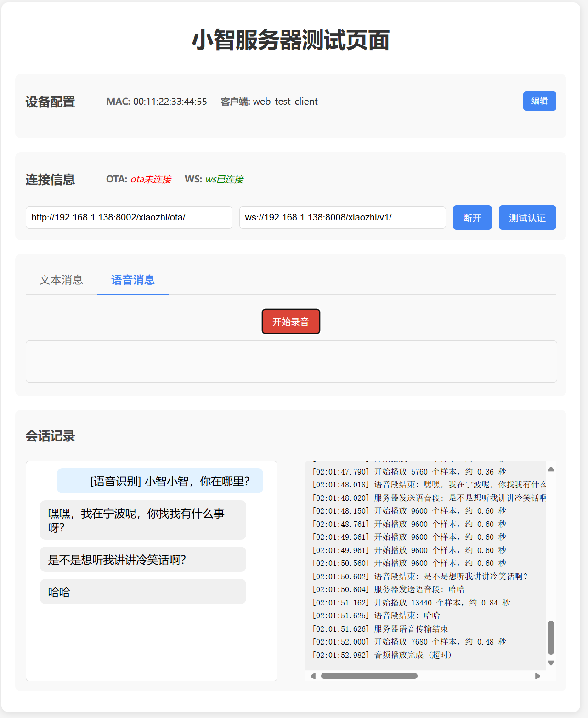
Task: Click log entry '开始播放 7680 个样本'
Action: pyautogui.click(x=409, y=642)
